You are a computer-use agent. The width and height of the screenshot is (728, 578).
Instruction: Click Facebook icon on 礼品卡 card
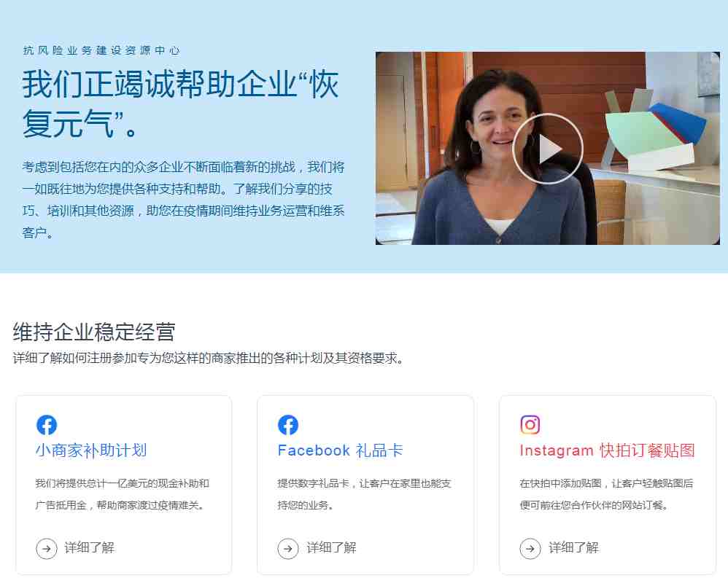pos(288,425)
